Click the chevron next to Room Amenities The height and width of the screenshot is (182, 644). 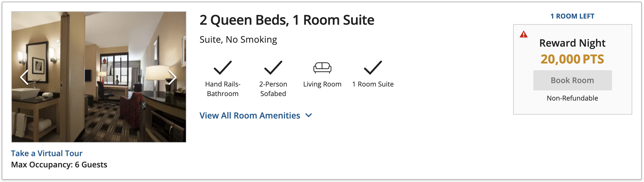click(x=309, y=115)
